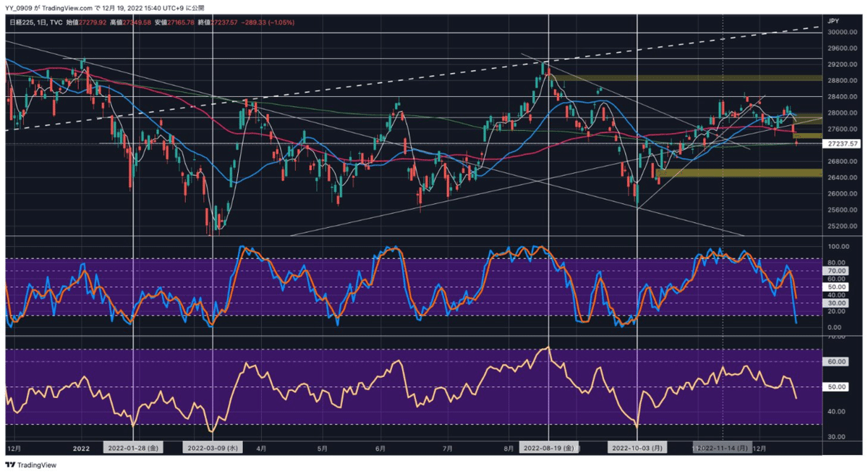
Task: Click the bold 2022 year label on time axis
Action: pos(81,448)
